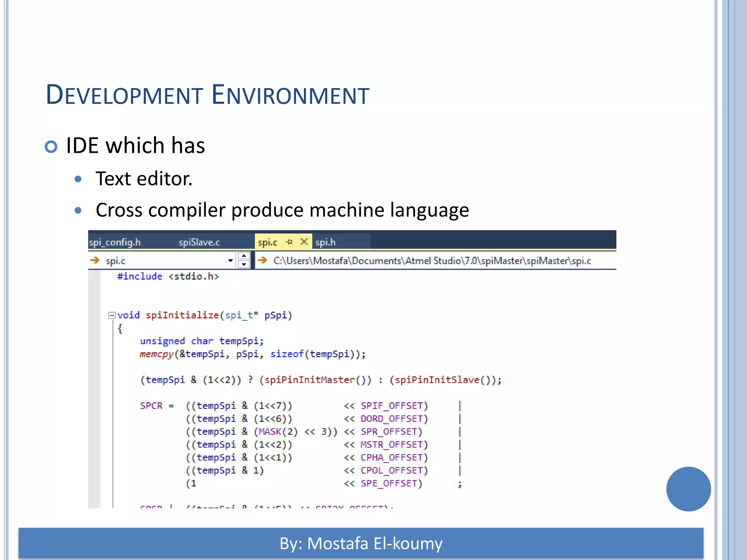This screenshot has height=560, width=747.
Task: Collapse the spiInitialize function block
Action: click(x=112, y=315)
